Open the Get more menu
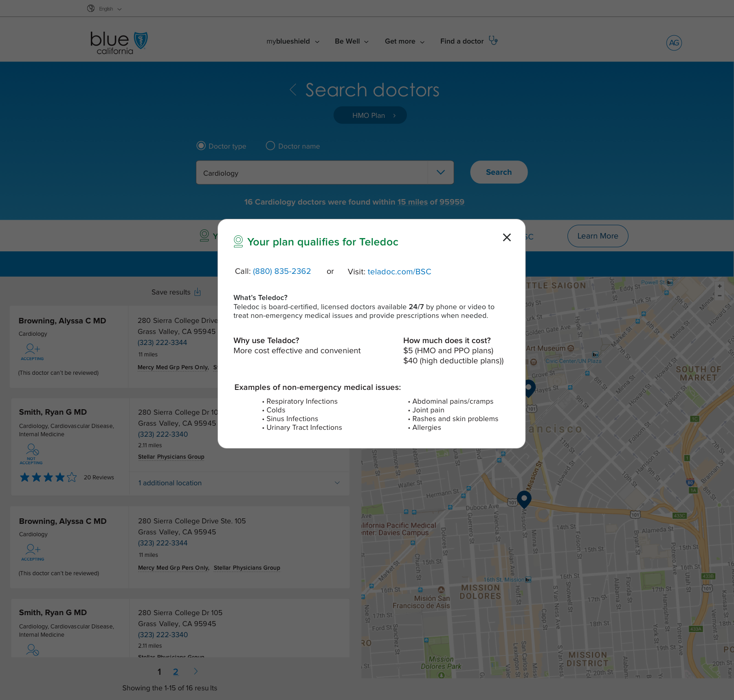Viewport: 734px width, 700px height. 405,41
